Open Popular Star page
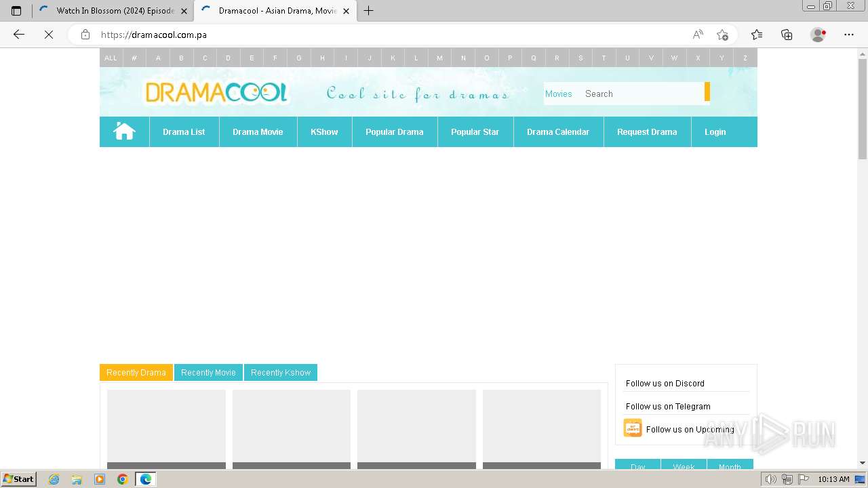Screen dimensions: 868x488 click(475, 131)
